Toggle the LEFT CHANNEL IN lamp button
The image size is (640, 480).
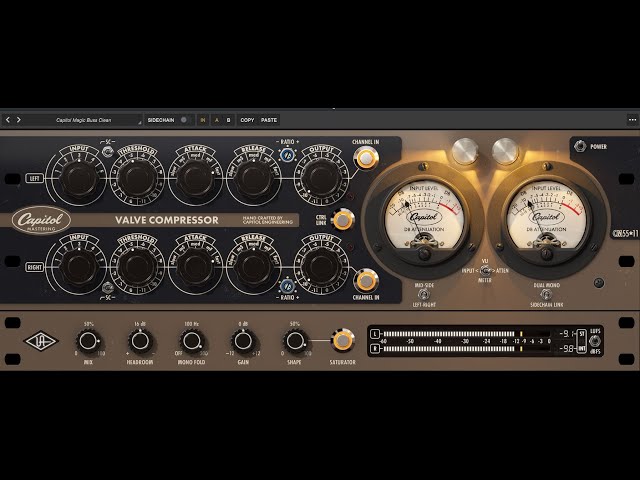tap(366, 158)
